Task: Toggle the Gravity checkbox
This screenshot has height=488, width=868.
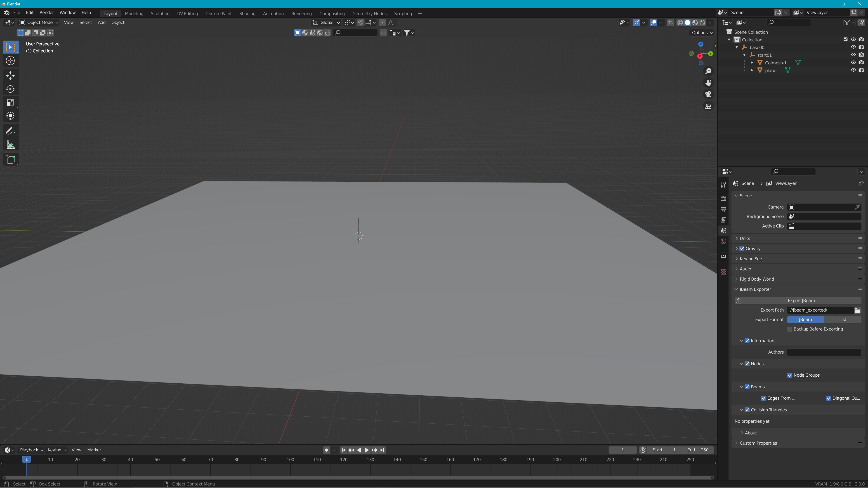Action: coord(742,249)
